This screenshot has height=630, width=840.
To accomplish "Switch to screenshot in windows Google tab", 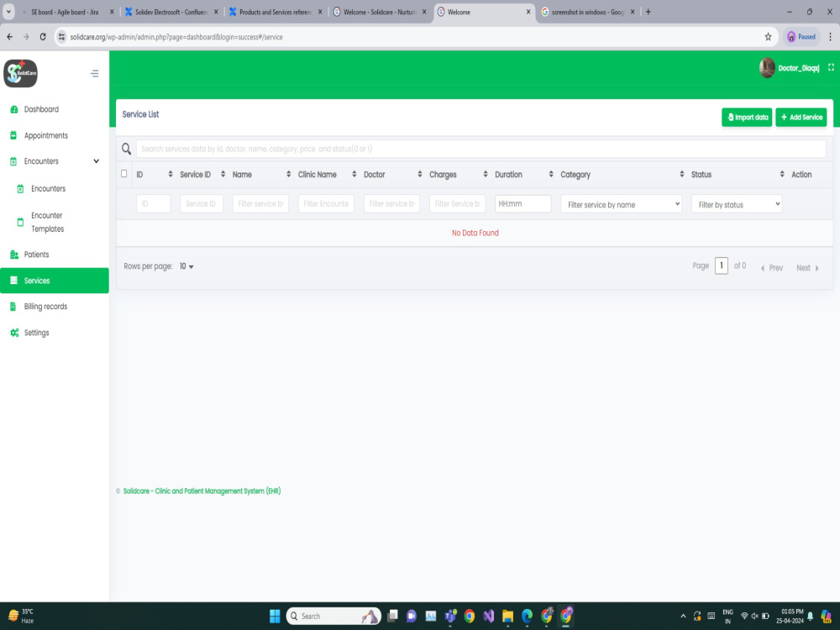I will 588,12.
